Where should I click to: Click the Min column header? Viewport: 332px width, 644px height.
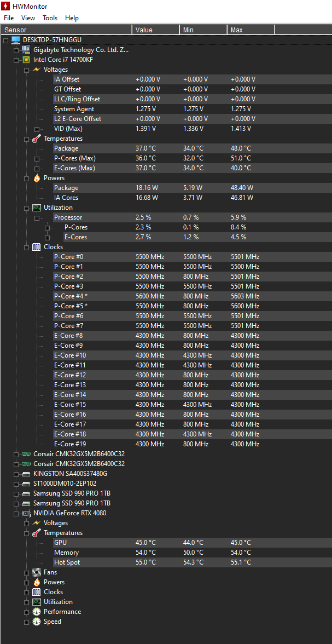(x=203, y=30)
